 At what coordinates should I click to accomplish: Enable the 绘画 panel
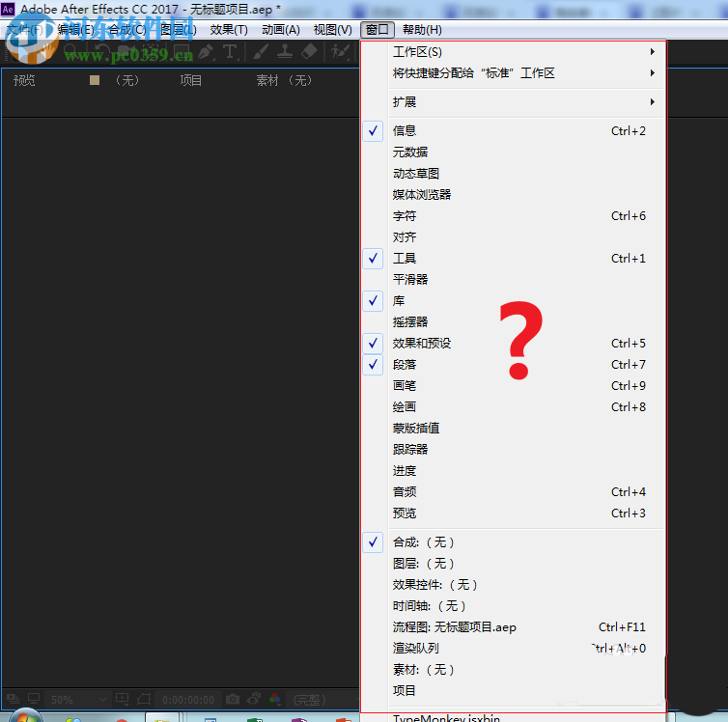point(514,407)
